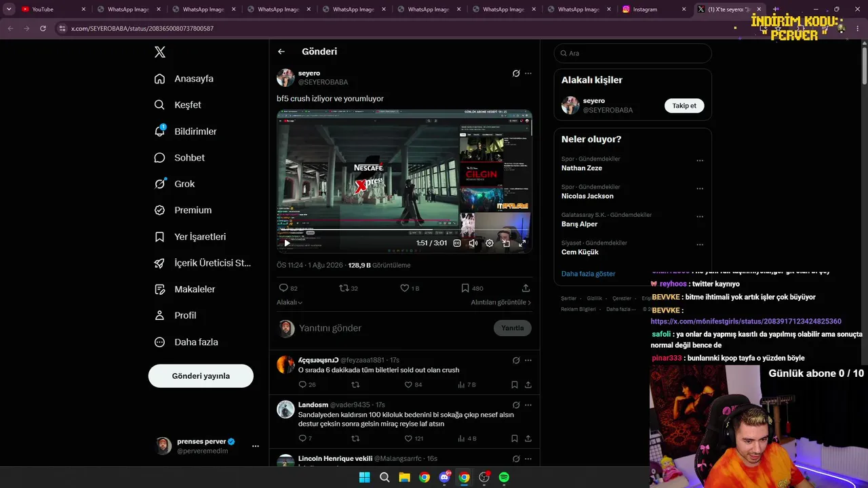Switch to the YouTube browser tab
The image size is (868, 488).
coord(54,9)
